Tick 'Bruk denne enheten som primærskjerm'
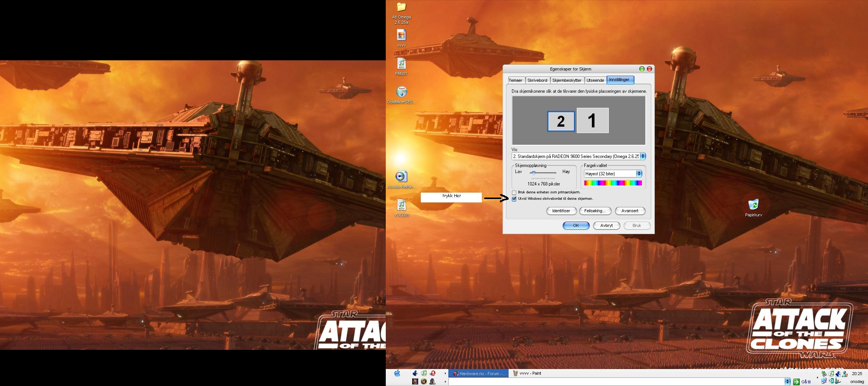The width and height of the screenshot is (868, 386). coord(514,193)
